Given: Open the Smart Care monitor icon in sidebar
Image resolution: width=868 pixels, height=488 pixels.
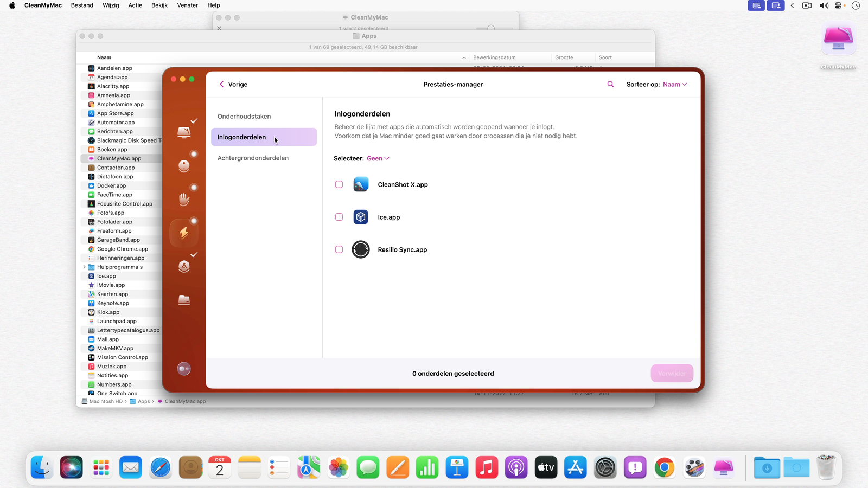Looking at the screenshot, I should (184, 132).
